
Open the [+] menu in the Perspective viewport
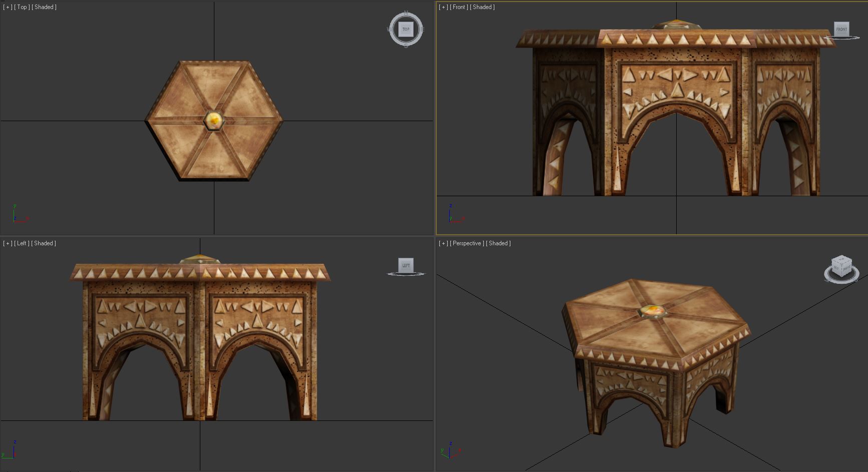tap(443, 243)
